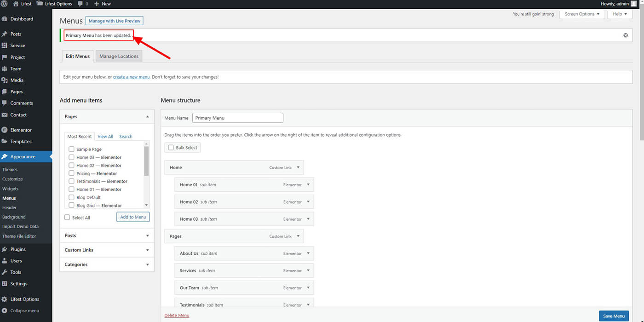Click the Templates folder icon

click(5, 142)
